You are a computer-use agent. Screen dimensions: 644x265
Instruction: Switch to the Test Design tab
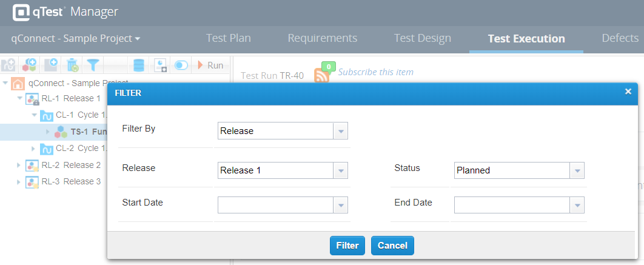[x=422, y=38]
